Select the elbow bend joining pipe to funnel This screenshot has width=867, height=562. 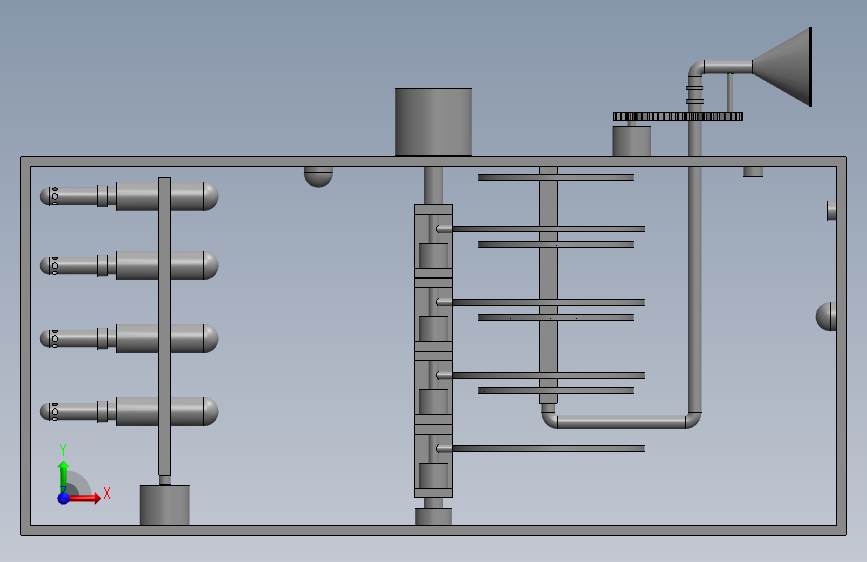point(697,70)
